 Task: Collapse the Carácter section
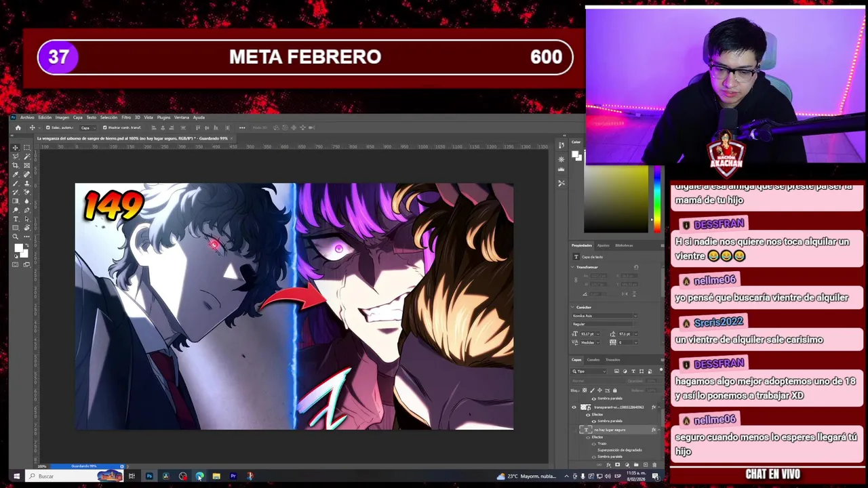click(572, 307)
